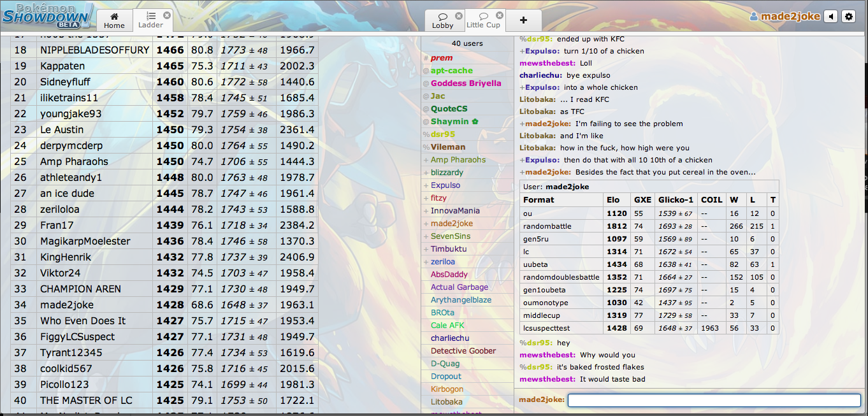
Task: Close the Ladder tab
Action: pyautogui.click(x=167, y=15)
